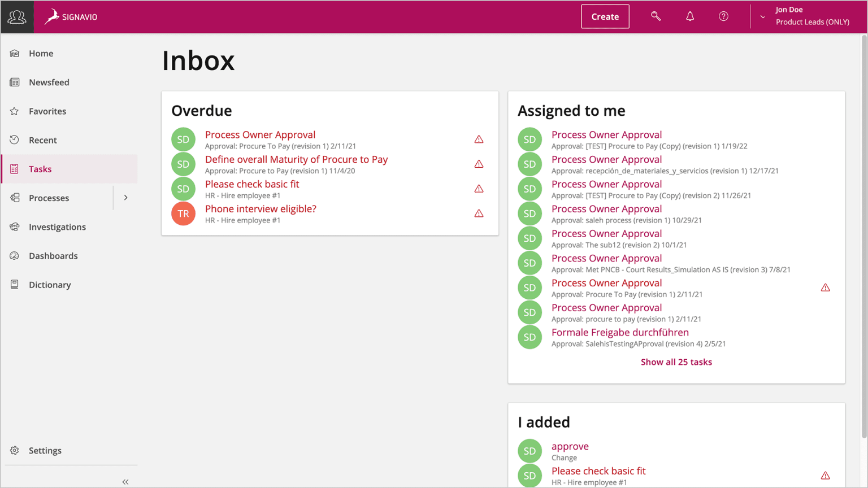Click the TR avatar on the overdue task
Viewport: 868px width, 488px height.
183,213
